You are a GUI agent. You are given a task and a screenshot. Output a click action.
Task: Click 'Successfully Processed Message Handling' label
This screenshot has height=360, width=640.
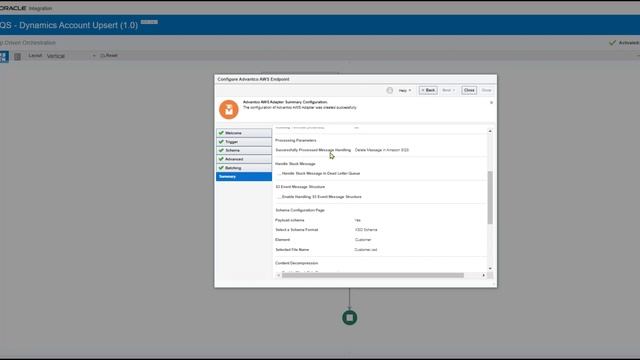tap(313, 150)
